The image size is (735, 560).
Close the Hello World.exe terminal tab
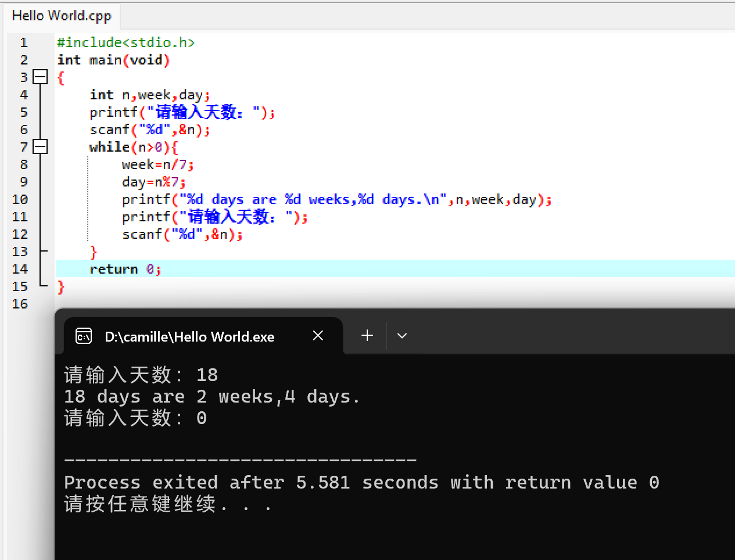click(x=318, y=335)
